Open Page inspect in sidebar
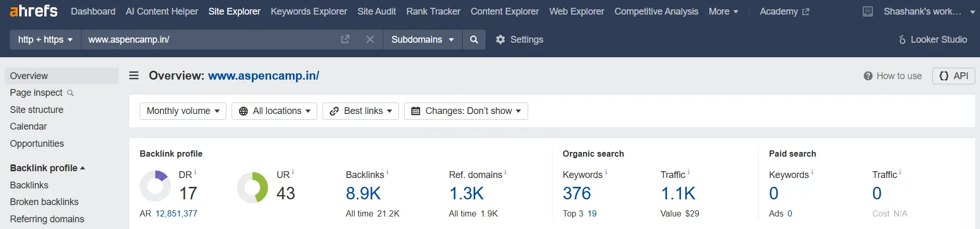 point(36,93)
